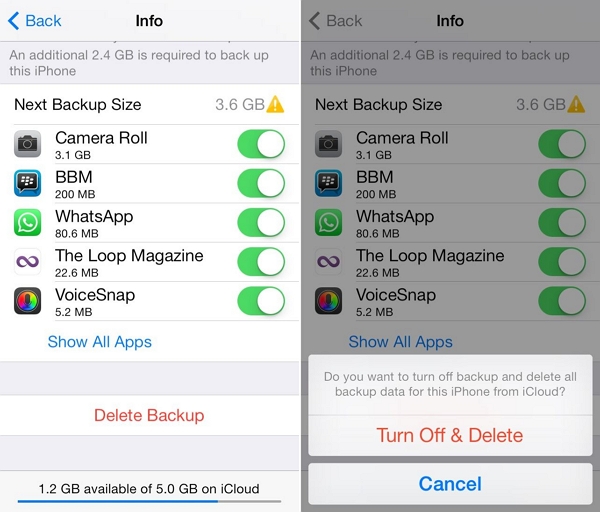Image resolution: width=600 pixels, height=512 pixels.
Task: Disable Camera Roll backup toggle on left screen
Action: coord(261,144)
